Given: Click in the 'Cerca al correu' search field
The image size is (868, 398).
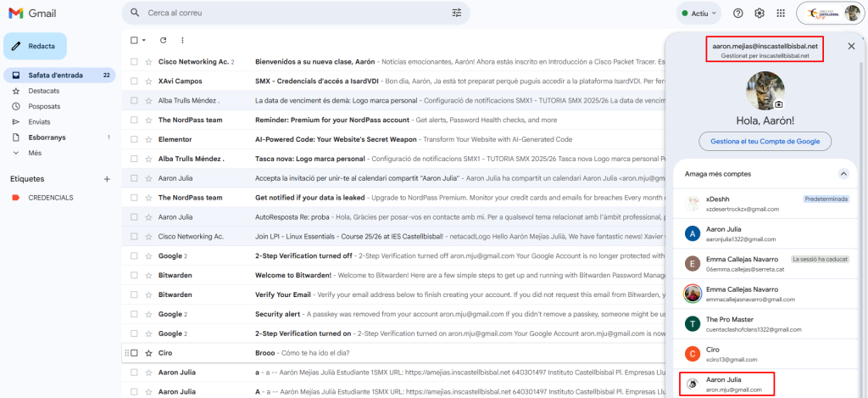Looking at the screenshot, I should [288, 13].
